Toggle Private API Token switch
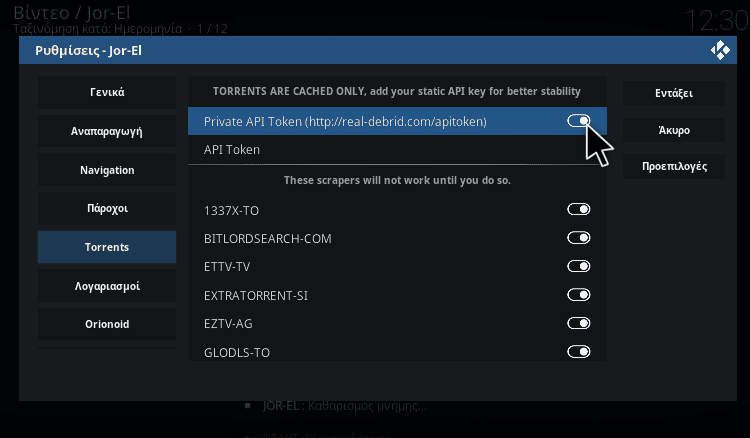 pyautogui.click(x=578, y=121)
